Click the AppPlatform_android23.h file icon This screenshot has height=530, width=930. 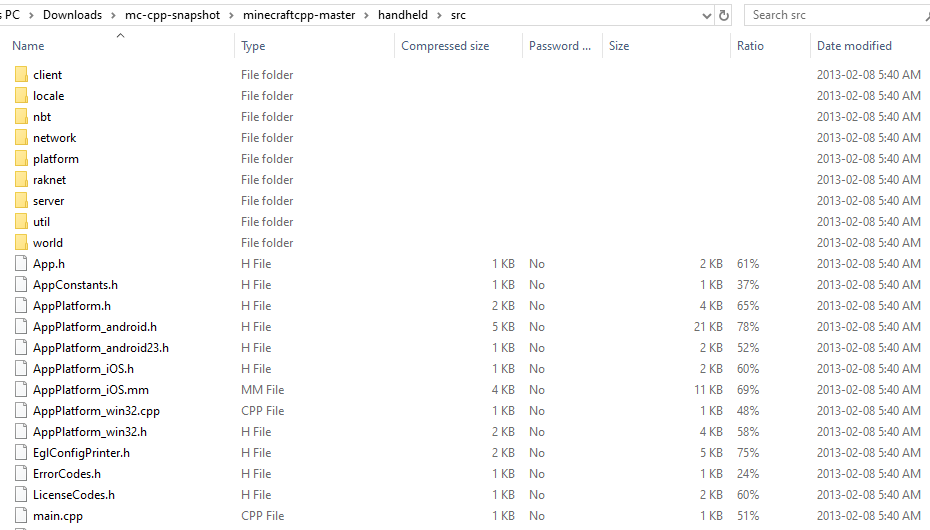tap(21, 347)
